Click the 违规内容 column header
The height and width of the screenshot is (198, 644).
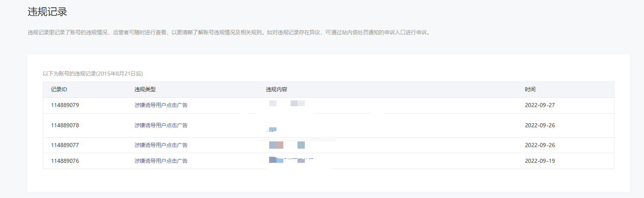click(276, 89)
